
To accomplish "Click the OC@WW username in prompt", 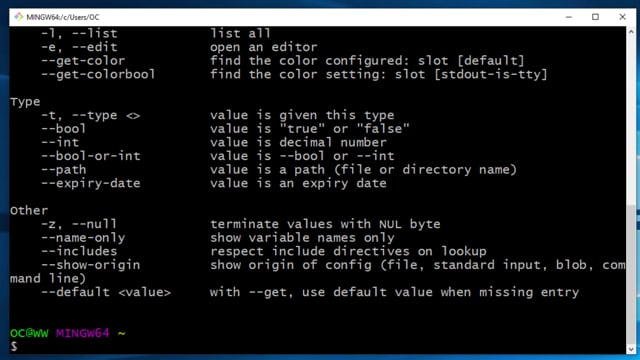I will [29, 333].
